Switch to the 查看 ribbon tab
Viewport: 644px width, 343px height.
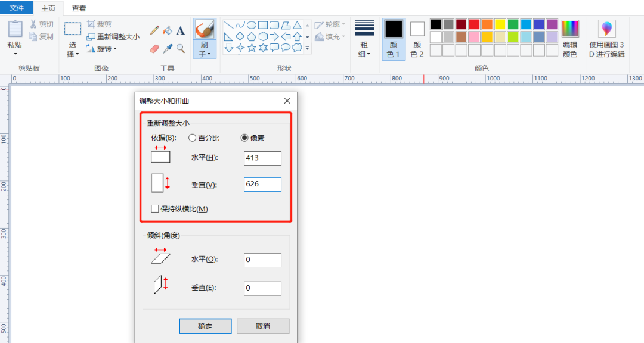click(79, 8)
